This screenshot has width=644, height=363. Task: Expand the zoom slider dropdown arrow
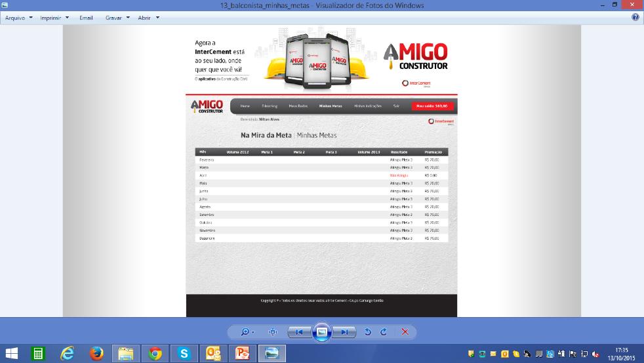(253, 332)
